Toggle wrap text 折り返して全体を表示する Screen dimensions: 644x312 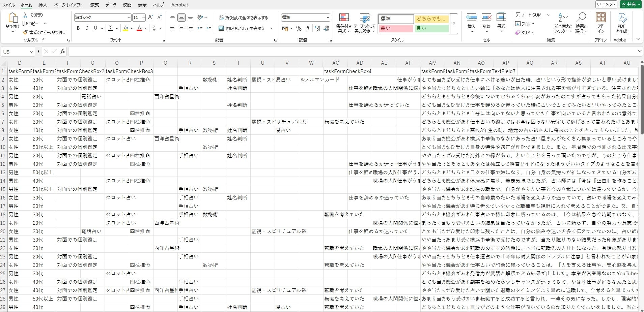click(x=244, y=18)
